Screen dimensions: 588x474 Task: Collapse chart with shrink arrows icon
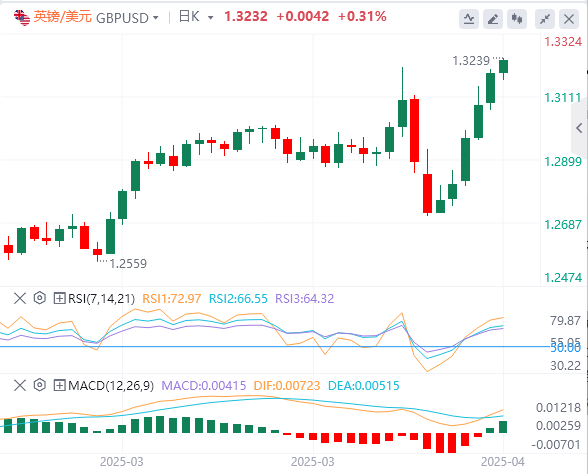coord(545,19)
